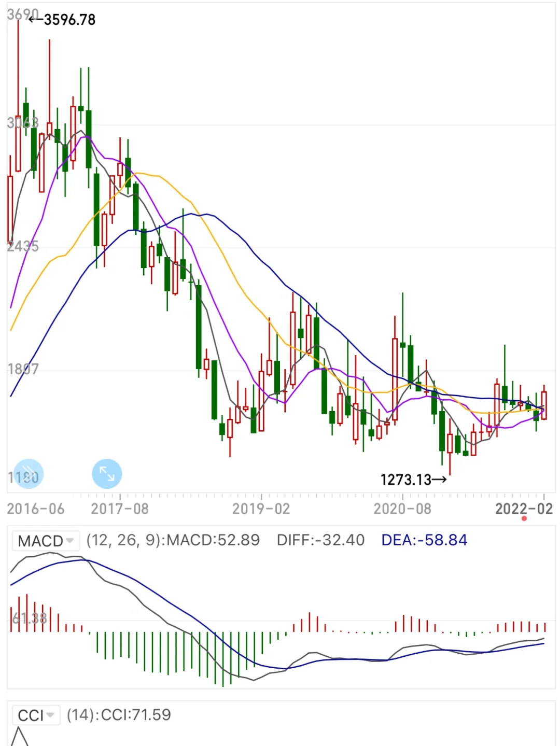
Task: Select the 2019-02 date on the time axis
Action: pyautogui.click(x=261, y=509)
